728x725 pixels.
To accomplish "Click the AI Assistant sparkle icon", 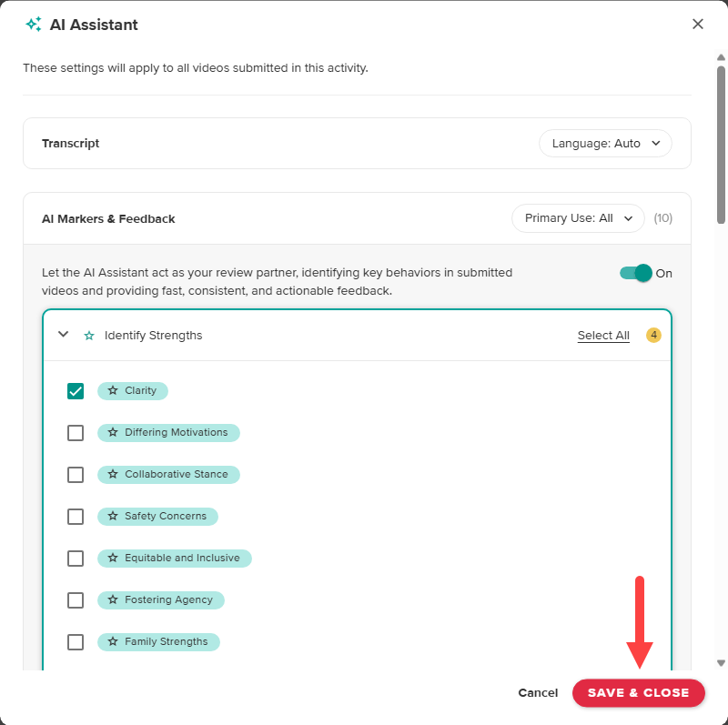I will click(33, 24).
